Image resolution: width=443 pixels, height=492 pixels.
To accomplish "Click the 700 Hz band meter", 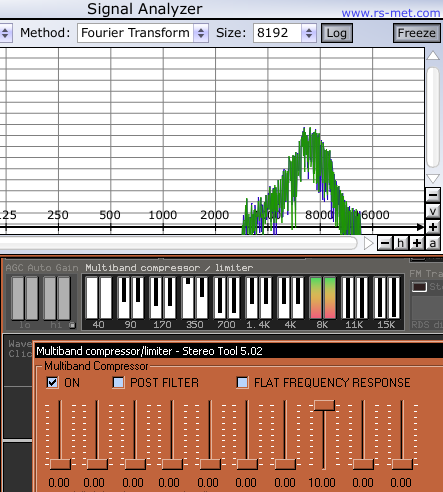I will tap(227, 298).
